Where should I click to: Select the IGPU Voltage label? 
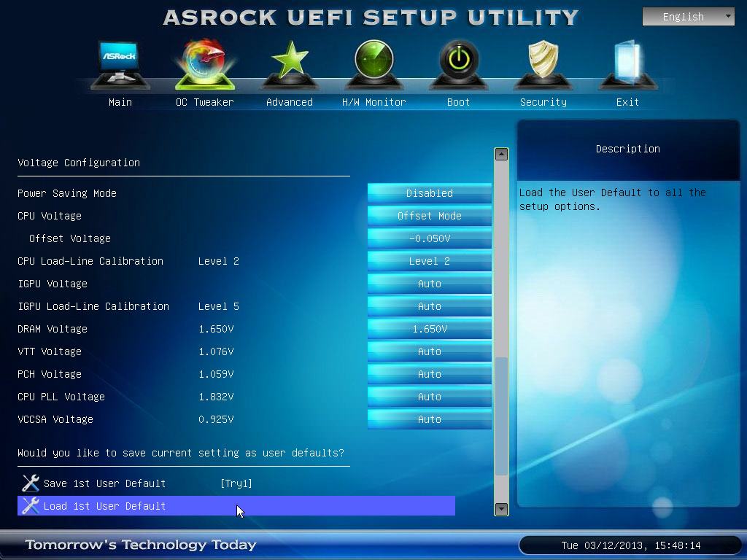[x=53, y=284]
